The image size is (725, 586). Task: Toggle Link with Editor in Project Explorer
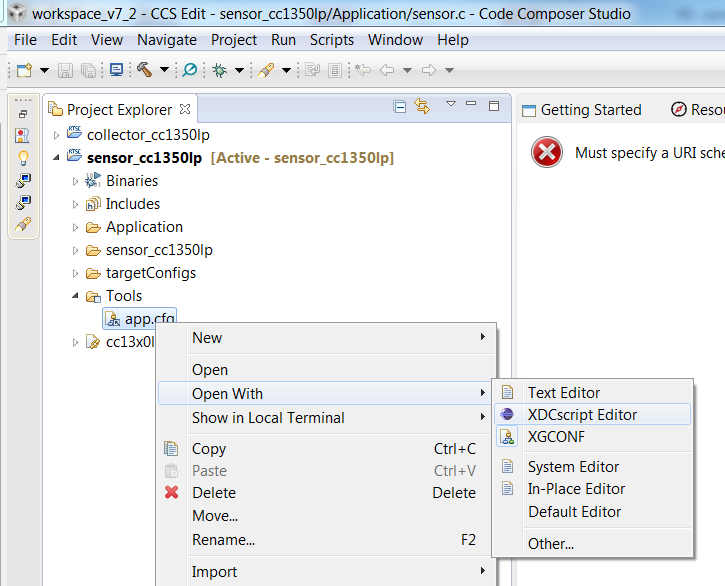coord(422,106)
